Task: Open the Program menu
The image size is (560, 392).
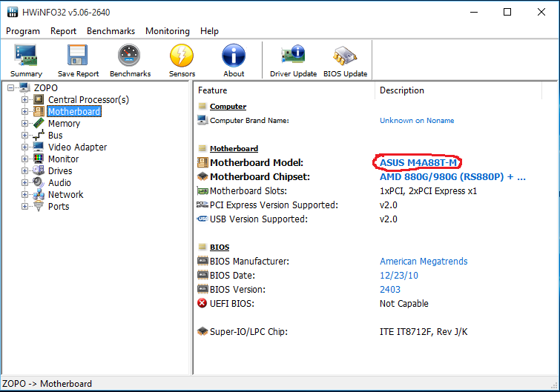Action: pyautogui.click(x=23, y=31)
